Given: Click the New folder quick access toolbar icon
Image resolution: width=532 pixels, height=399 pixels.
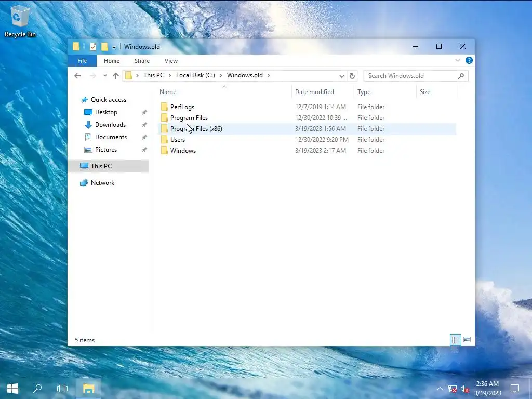Looking at the screenshot, I should coord(104,47).
